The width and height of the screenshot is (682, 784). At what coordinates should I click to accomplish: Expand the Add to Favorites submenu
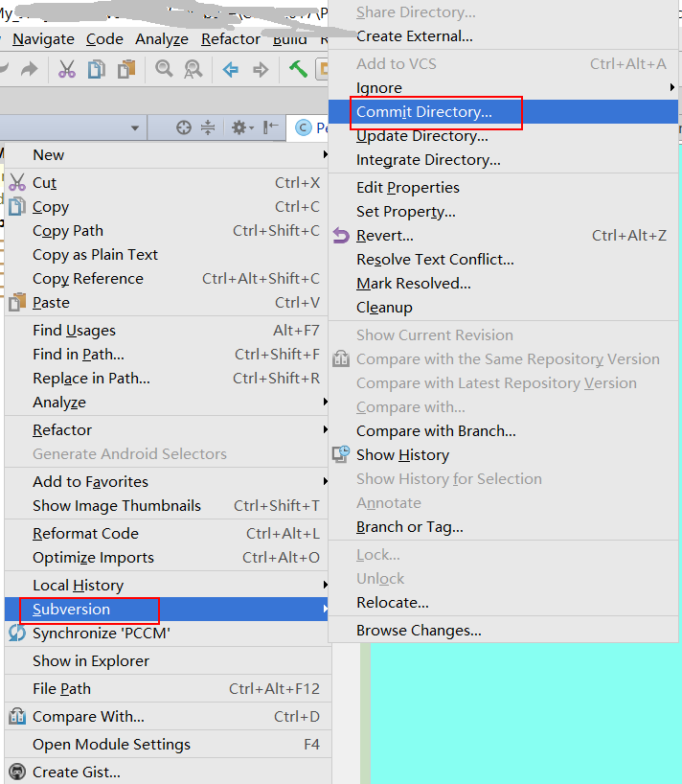click(167, 482)
